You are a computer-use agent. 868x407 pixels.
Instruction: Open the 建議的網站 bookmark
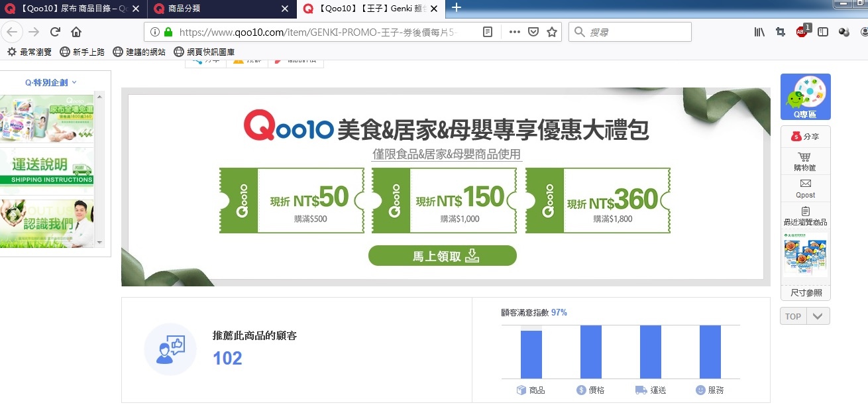point(139,52)
